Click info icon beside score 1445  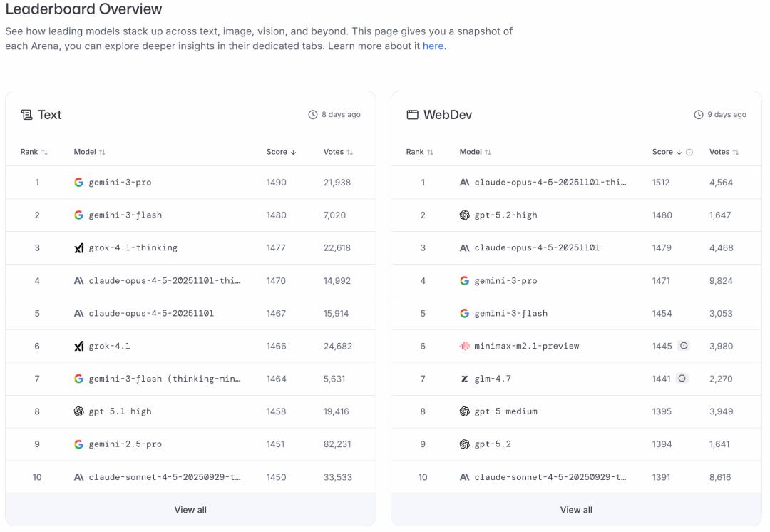[x=684, y=346]
